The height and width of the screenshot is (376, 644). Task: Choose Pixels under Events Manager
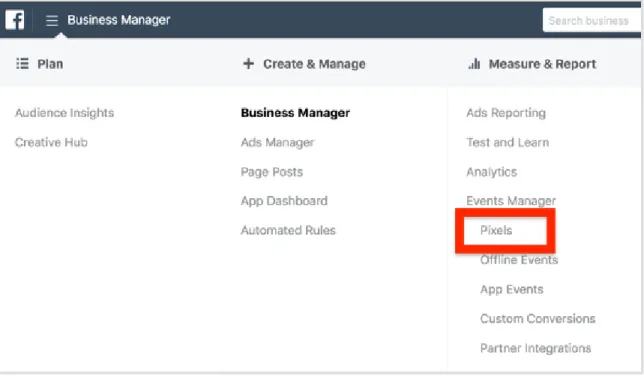[496, 231]
